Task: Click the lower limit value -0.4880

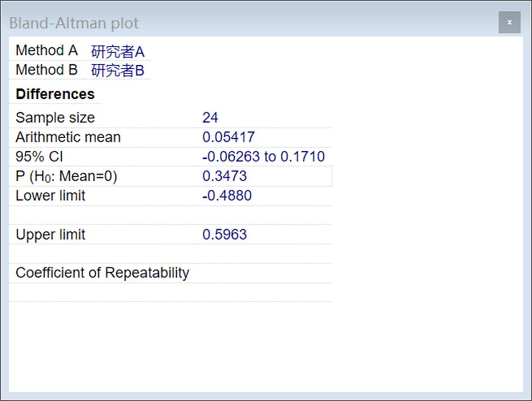Action: click(227, 196)
